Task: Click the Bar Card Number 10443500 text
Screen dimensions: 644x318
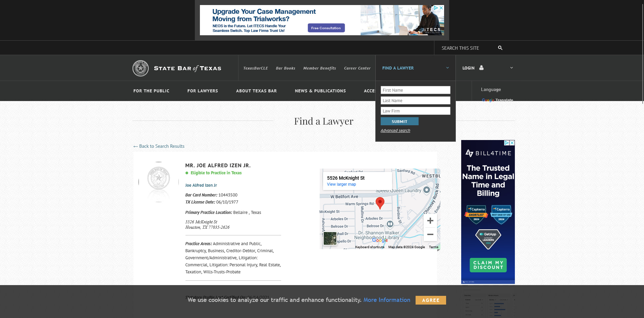Action: [211, 195]
